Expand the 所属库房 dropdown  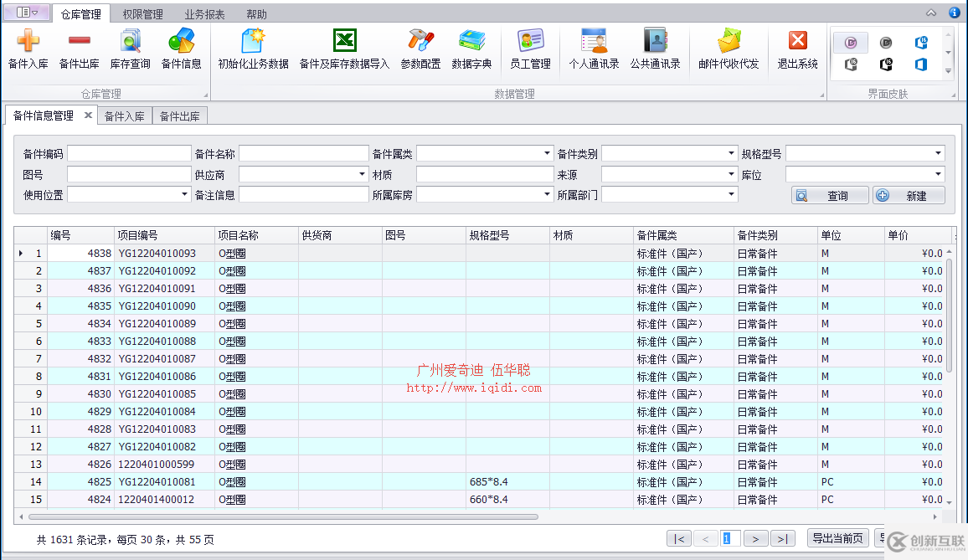coord(547,195)
